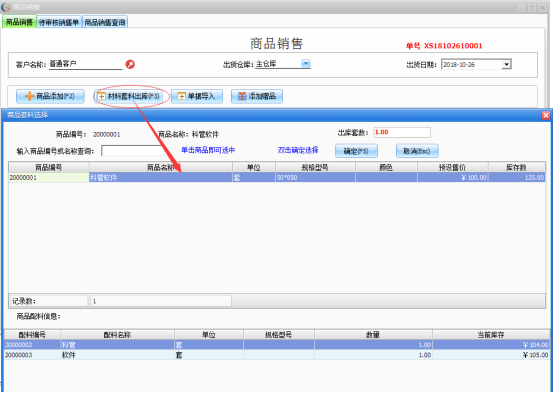Click the 客户名称 input field
This screenshot has height=393, width=554.
point(86,64)
